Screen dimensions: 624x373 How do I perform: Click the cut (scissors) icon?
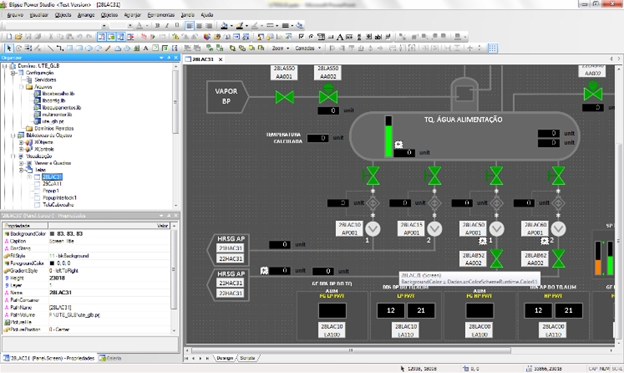tap(51, 37)
